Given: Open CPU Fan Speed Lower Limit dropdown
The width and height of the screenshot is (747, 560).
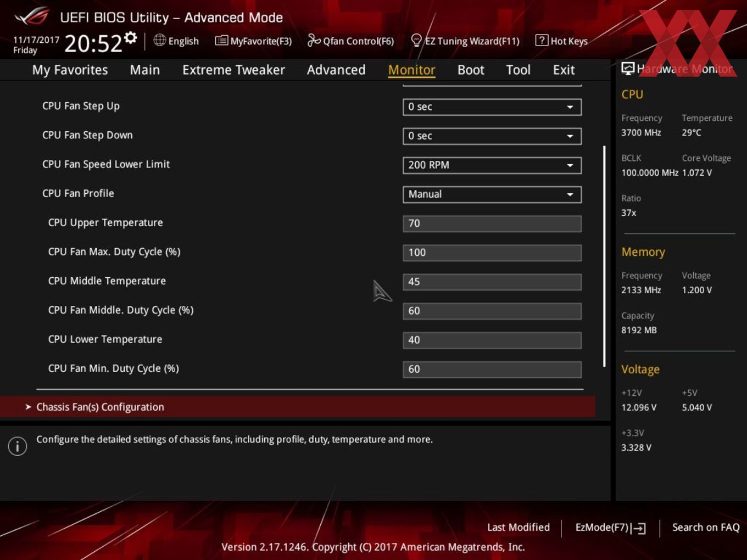Looking at the screenshot, I should point(492,165).
